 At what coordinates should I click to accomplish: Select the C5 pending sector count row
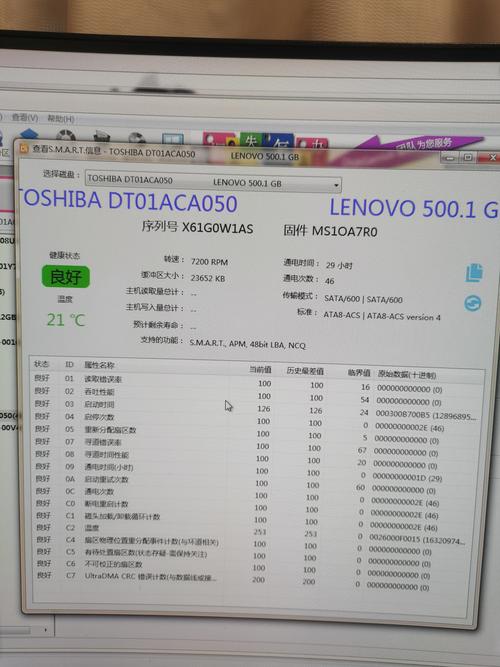255,556
